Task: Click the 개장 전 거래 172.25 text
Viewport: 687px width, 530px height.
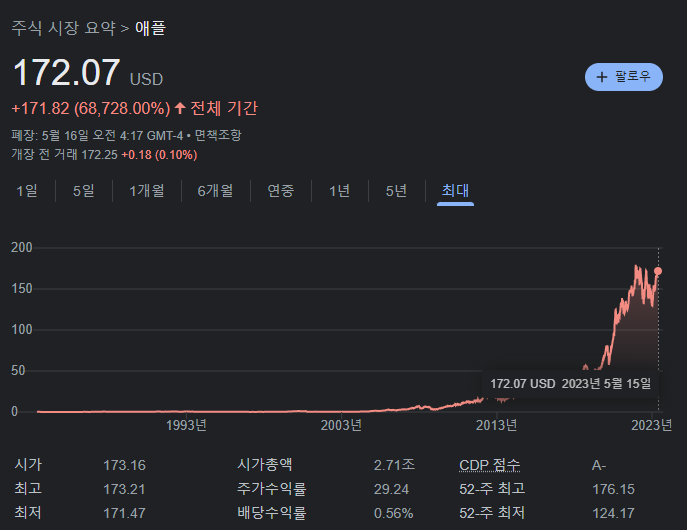Action: 64,155
